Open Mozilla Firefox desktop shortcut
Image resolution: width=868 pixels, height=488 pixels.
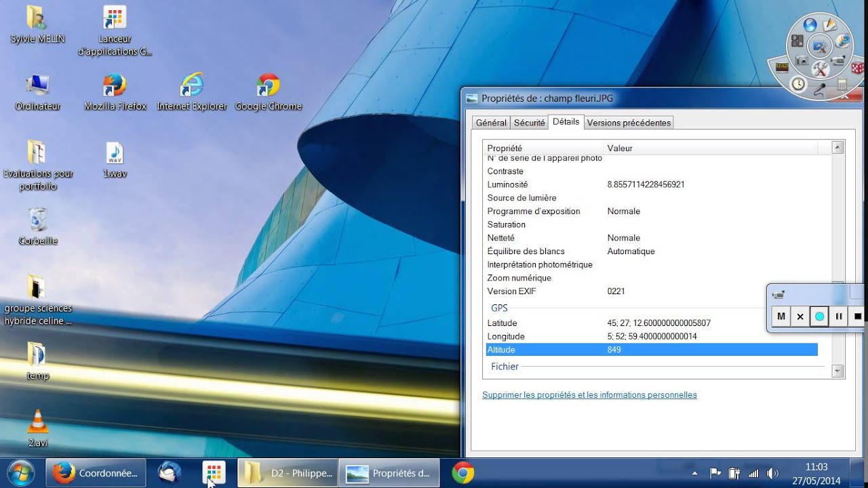[x=115, y=93]
